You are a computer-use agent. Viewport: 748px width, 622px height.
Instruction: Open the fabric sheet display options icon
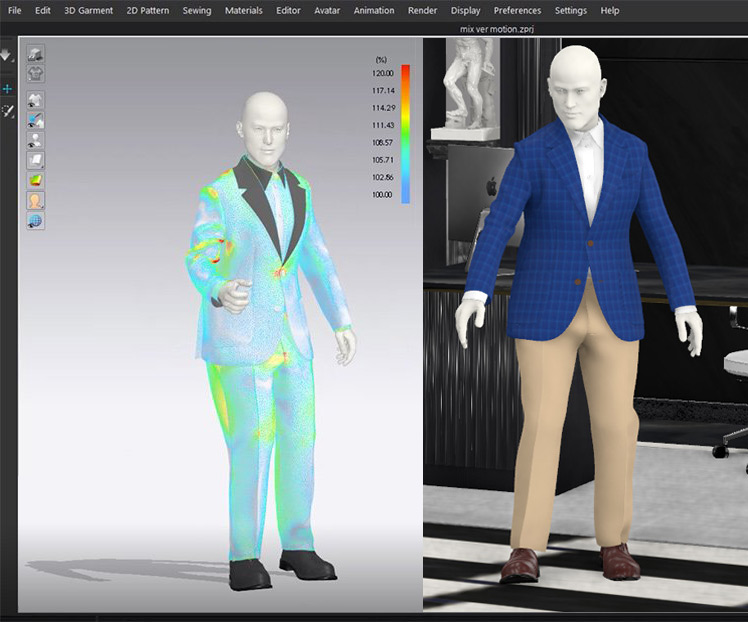tap(35, 160)
